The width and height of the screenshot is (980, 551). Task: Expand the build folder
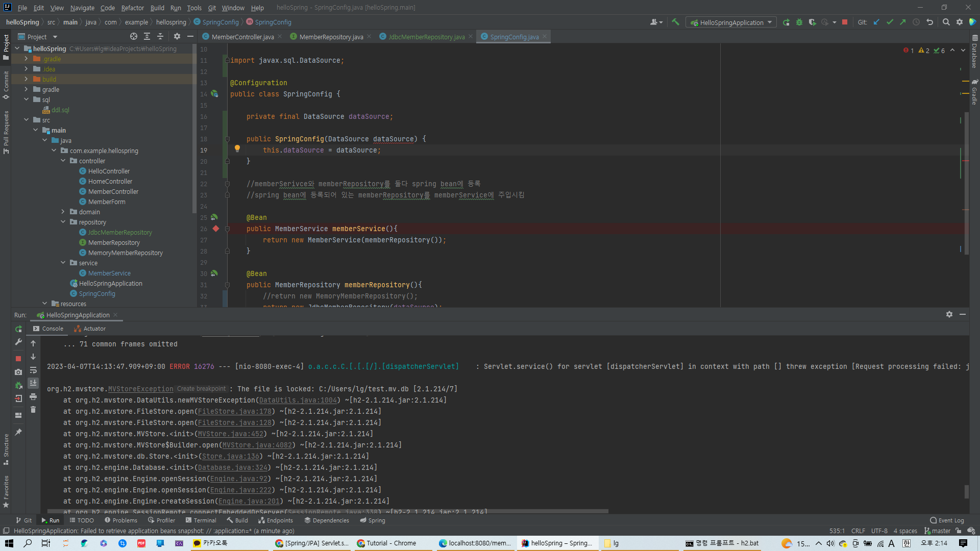[26, 79]
